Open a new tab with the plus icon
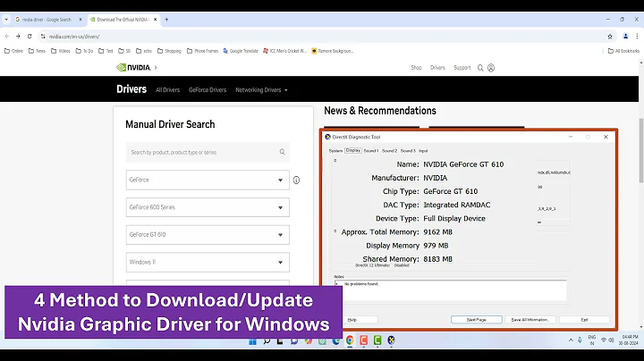This screenshot has width=644, height=361. (166, 20)
